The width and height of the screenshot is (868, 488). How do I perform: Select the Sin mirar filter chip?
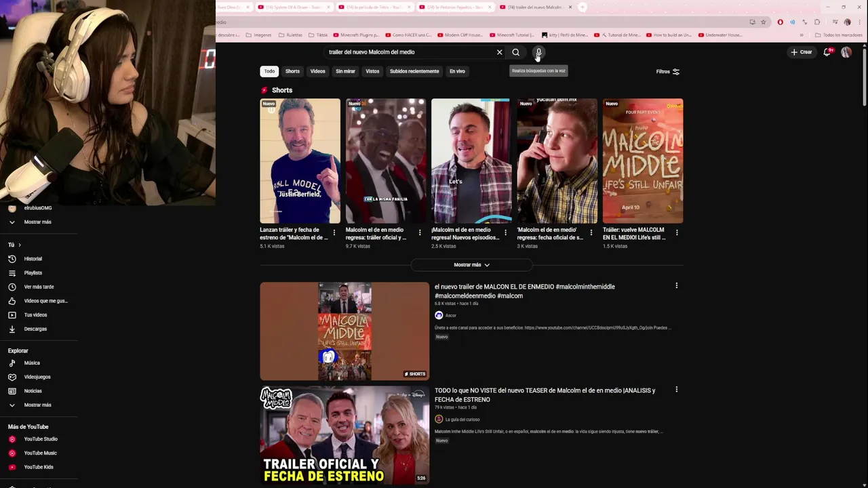345,71
